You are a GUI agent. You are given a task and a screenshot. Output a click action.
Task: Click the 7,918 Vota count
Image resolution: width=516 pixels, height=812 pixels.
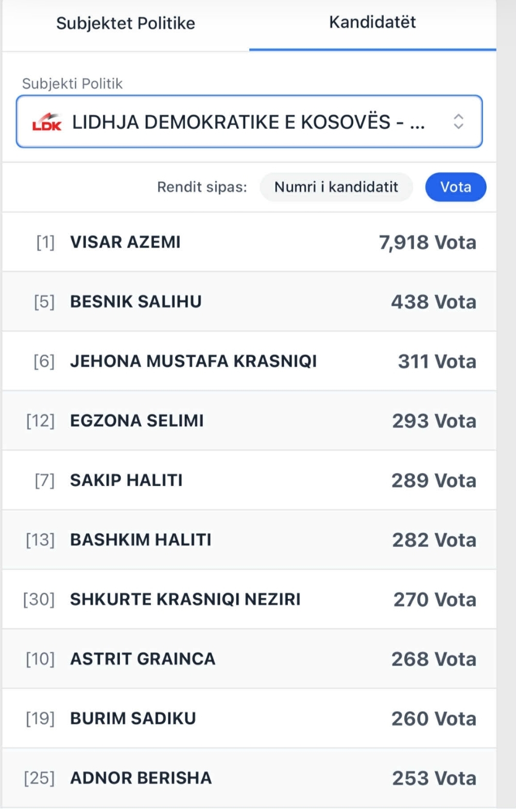pos(427,243)
